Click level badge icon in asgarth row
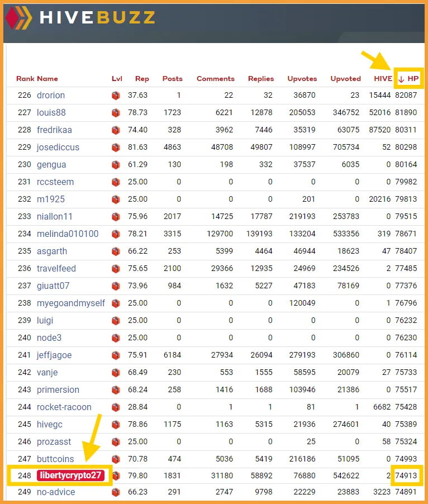The height and width of the screenshot is (504, 428). pos(116,251)
